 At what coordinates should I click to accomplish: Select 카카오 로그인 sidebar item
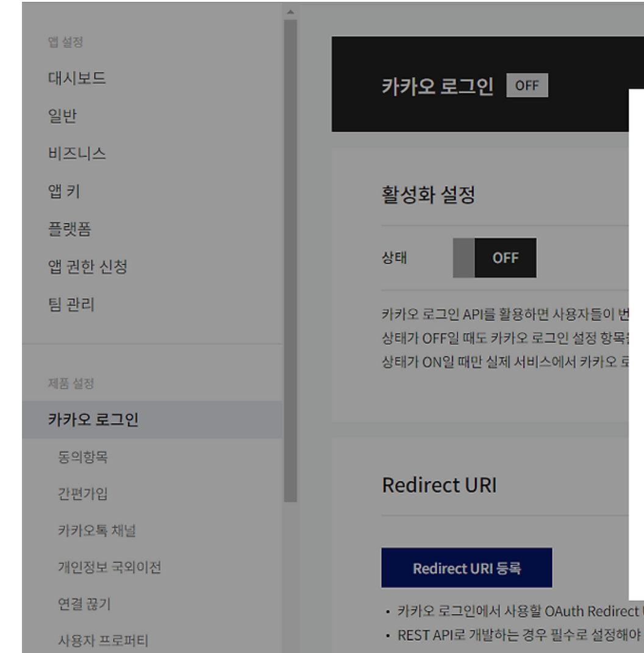[152, 419]
